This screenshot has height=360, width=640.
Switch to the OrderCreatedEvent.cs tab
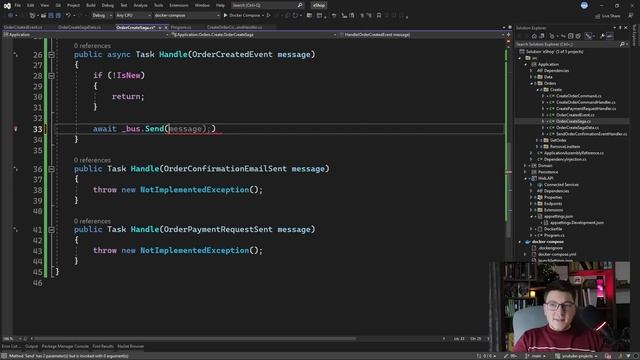[23, 27]
